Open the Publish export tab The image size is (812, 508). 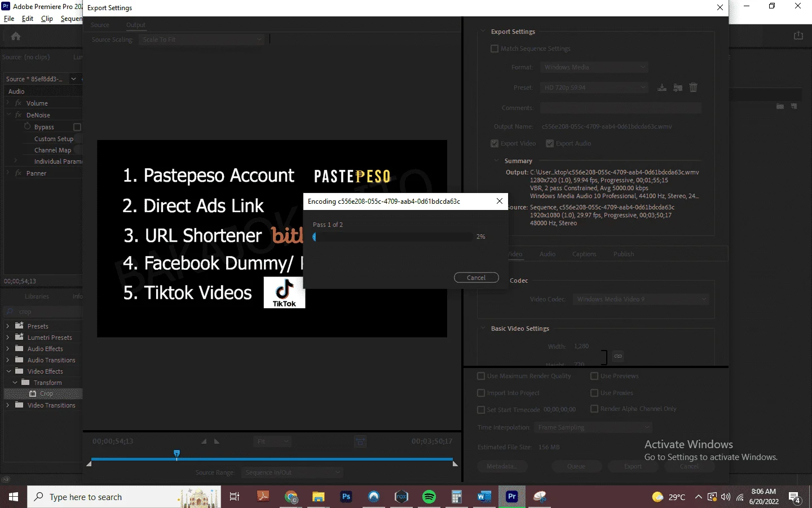coord(624,254)
